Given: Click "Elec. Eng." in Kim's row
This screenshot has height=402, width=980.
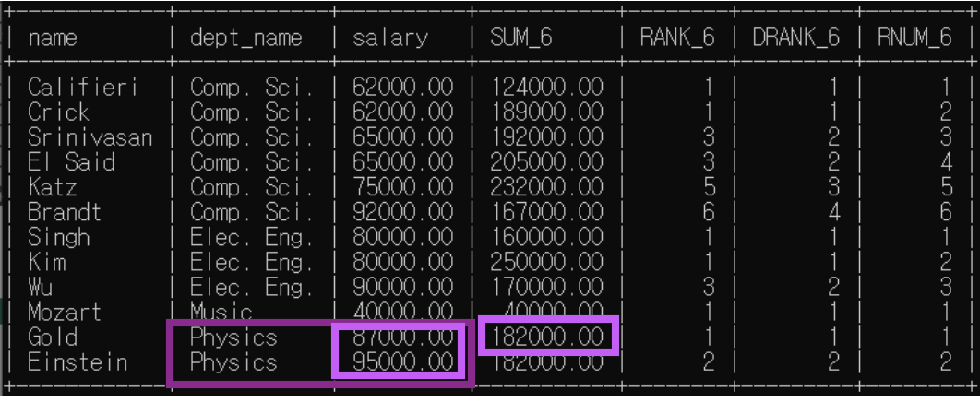Looking at the screenshot, I should click(252, 262).
